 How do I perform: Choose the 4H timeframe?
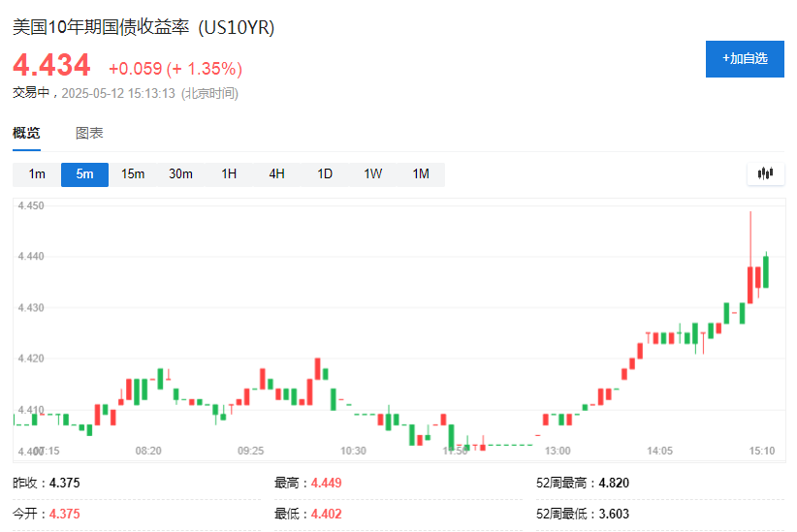pyautogui.click(x=276, y=174)
